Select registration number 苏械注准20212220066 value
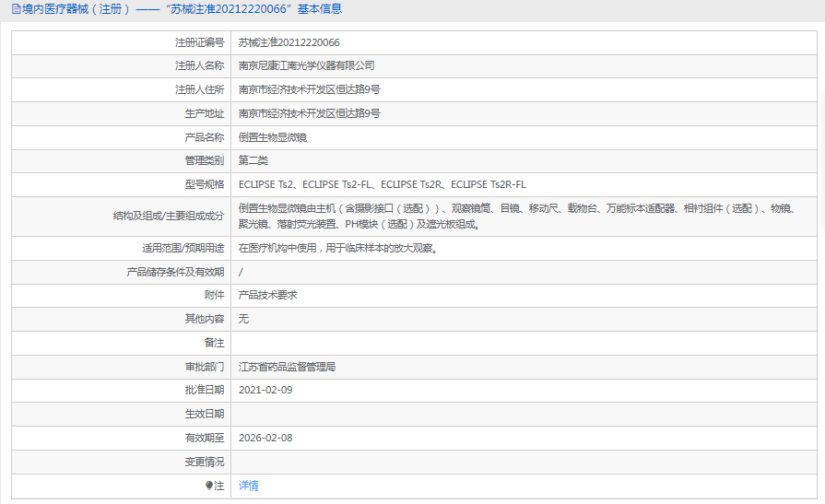This screenshot has height=504, width=825. pyautogui.click(x=289, y=42)
